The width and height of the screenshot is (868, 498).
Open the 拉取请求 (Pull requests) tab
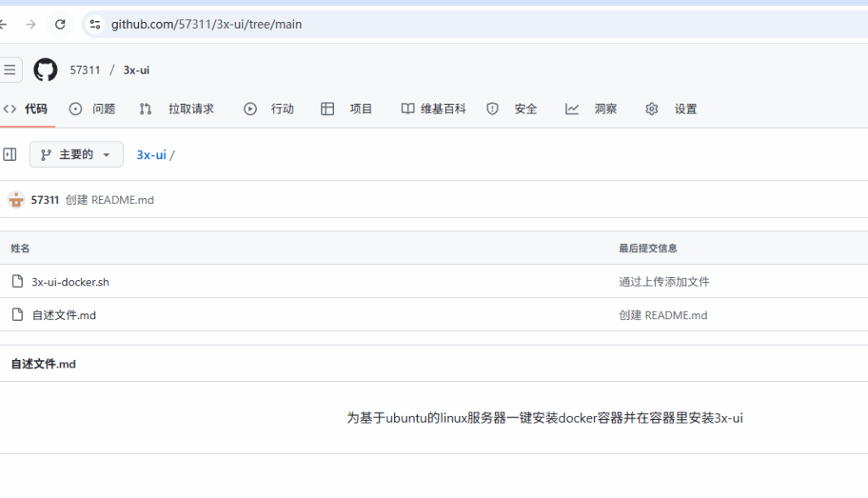pyautogui.click(x=176, y=109)
